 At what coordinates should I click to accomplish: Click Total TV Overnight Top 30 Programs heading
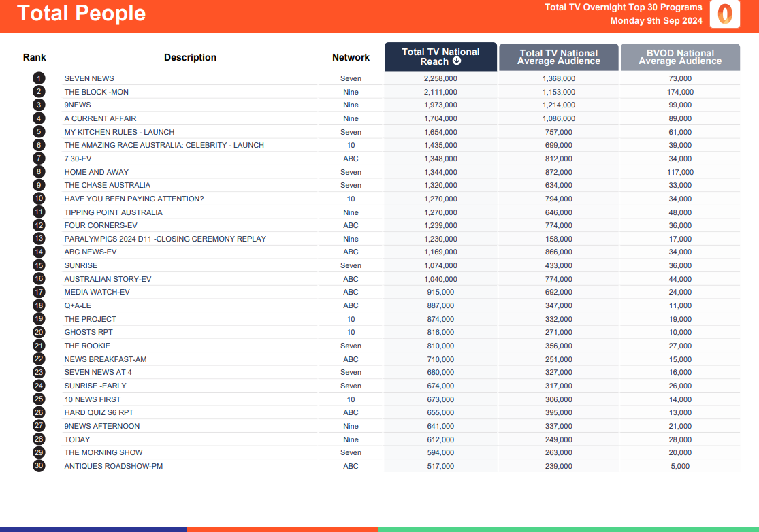coord(624,7)
